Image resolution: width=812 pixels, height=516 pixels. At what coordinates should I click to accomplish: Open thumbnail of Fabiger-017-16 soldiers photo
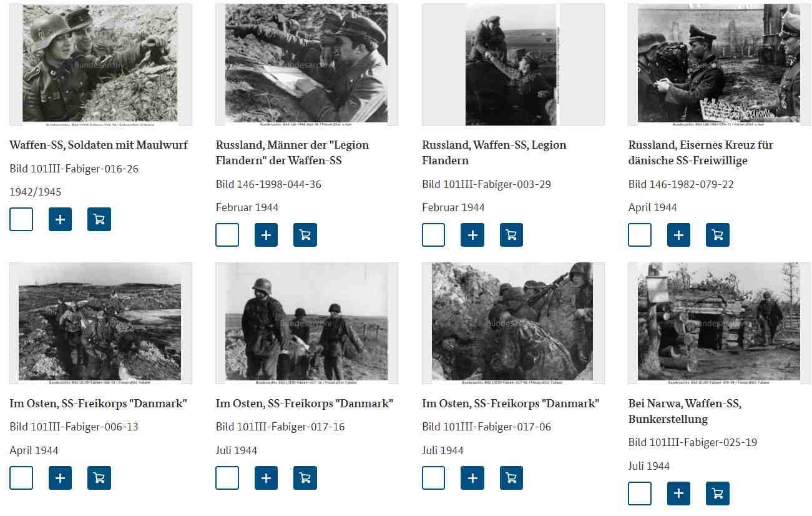(306, 323)
